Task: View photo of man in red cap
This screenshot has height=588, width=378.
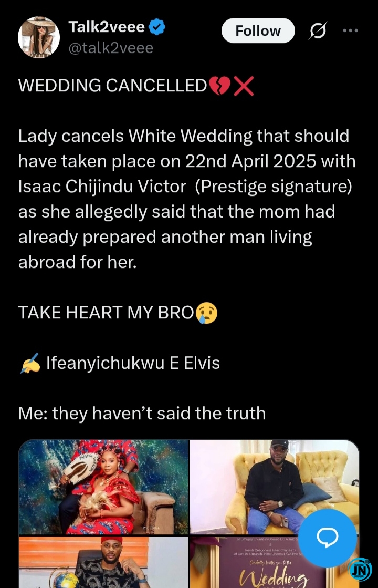Action: pyautogui.click(x=103, y=562)
